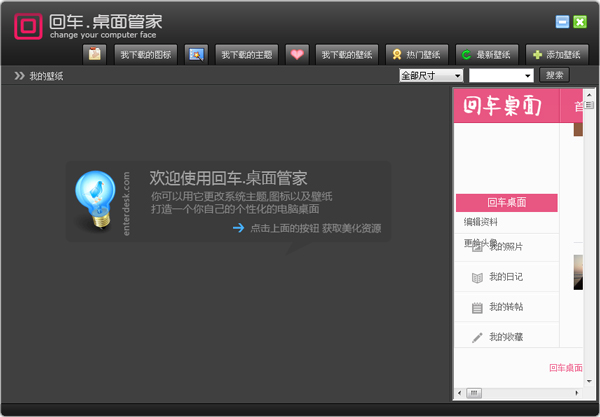This screenshot has height=417, width=600.
Task: Click the downloaded icons package icon
Action: (x=95, y=54)
